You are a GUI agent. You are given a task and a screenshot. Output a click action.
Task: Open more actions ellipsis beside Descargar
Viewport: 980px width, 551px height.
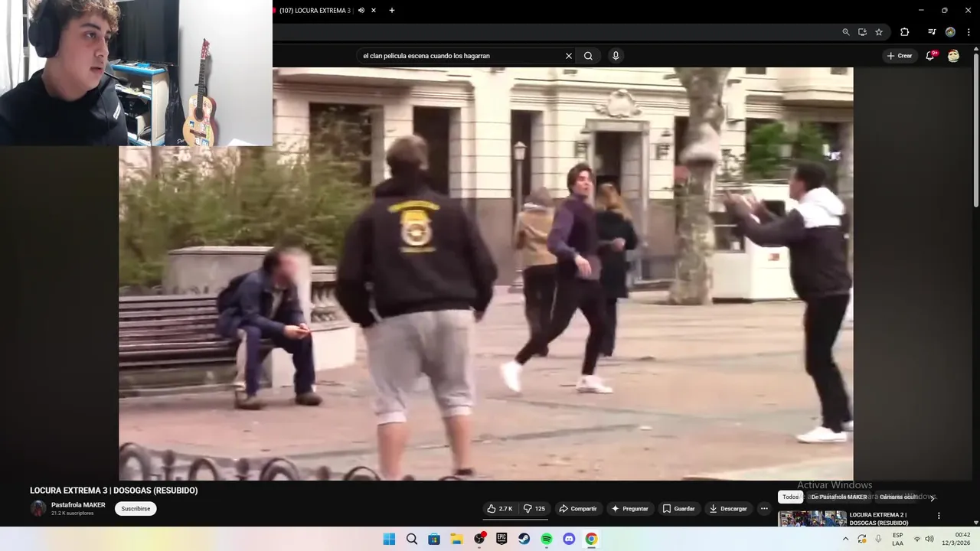tap(764, 509)
